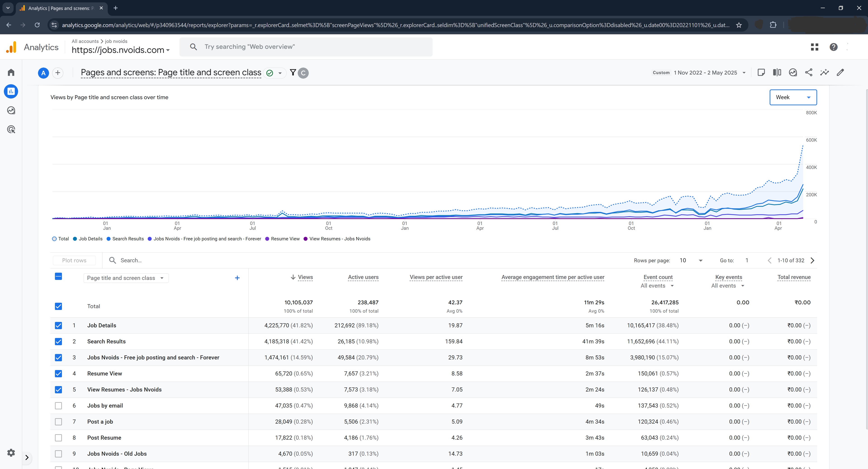Check the Jobs by email row checkbox
The height and width of the screenshot is (469, 868).
[58, 406]
